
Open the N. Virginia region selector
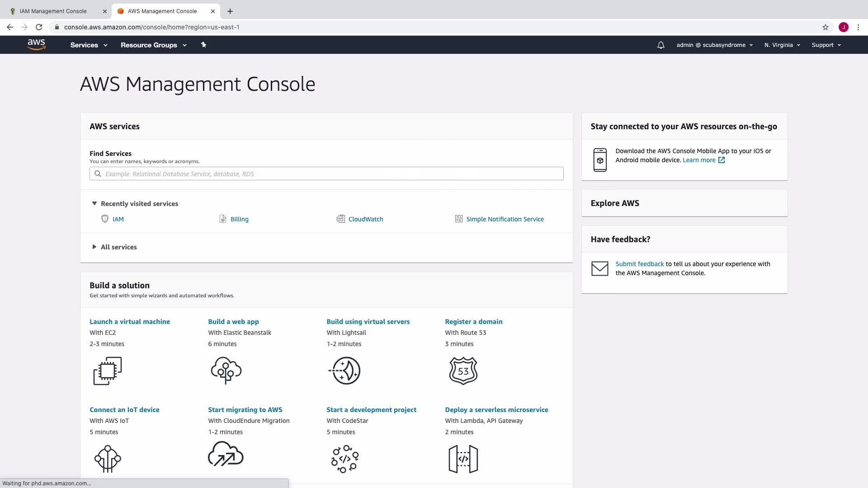coord(782,45)
